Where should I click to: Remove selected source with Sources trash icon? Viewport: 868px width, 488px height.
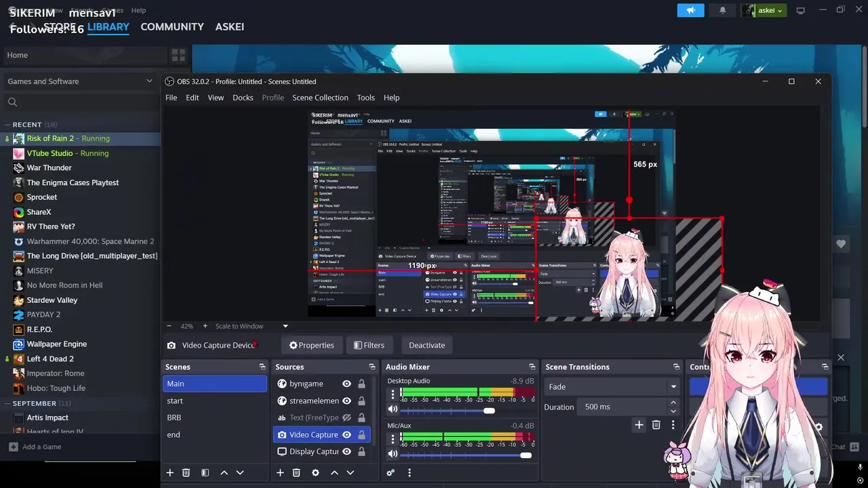(296, 472)
